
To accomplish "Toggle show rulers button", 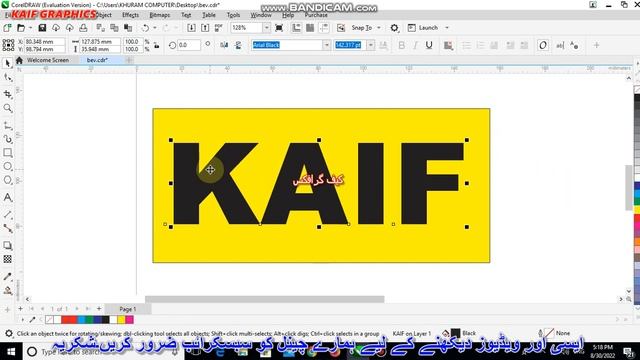I will coord(296,28).
